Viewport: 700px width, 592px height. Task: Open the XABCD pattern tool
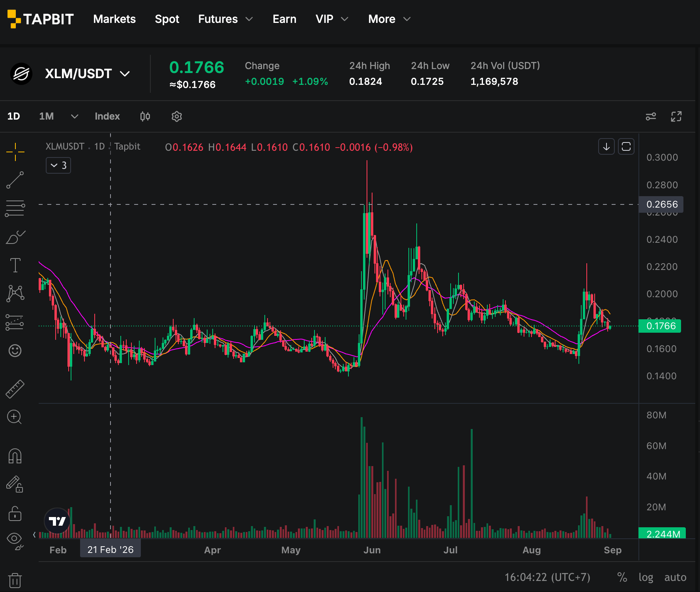(15, 294)
